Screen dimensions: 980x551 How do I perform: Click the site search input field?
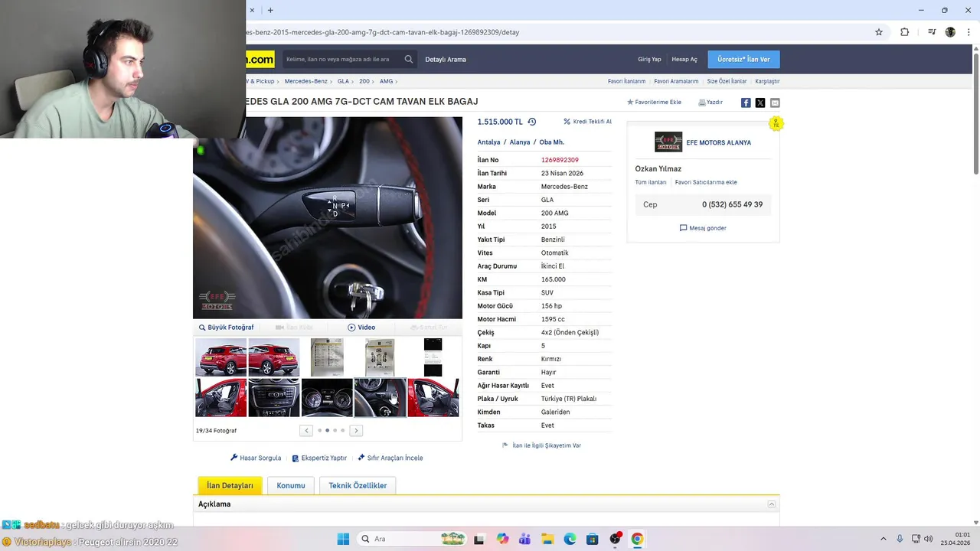pyautogui.click(x=342, y=59)
